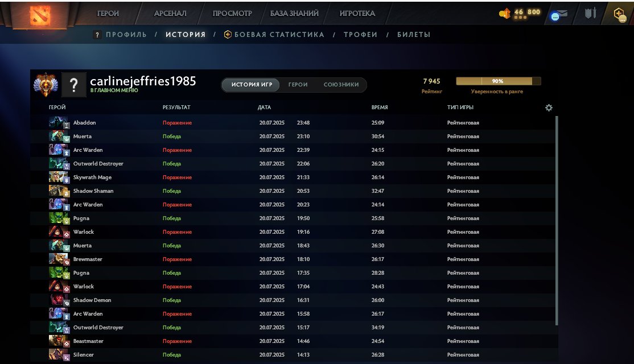Open the shards currency icon showing 46 800
The image size is (634, 364).
[x=505, y=14]
